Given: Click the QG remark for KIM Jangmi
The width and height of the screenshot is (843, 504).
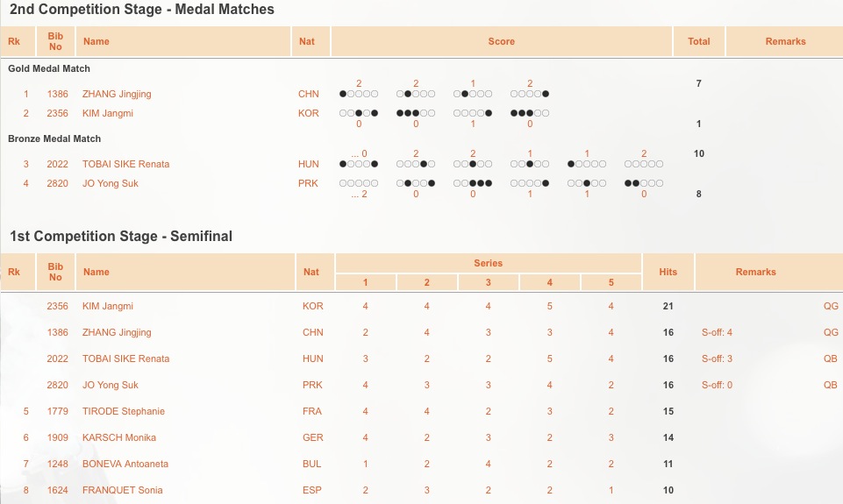Looking at the screenshot, I should pyautogui.click(x=831, y=306).
